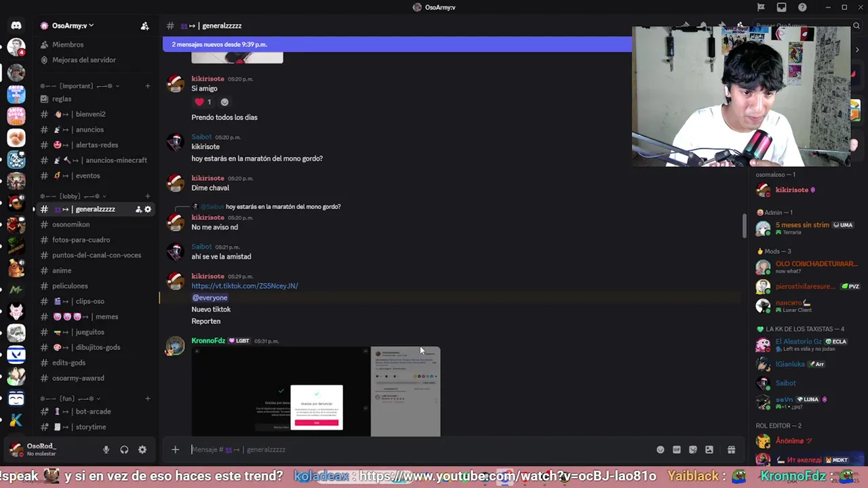
Task: Focus the Mensaje generalzzzzz input field
Action: coord(420,449)
